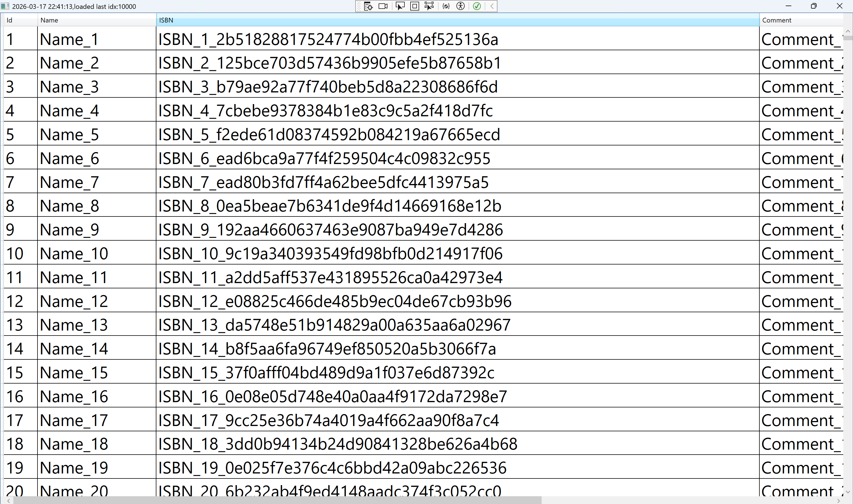The width and height of the screenshot is (853, 504).
Task: Click the horizontal scrollbar right arrow
Action: tap(838, 500)
